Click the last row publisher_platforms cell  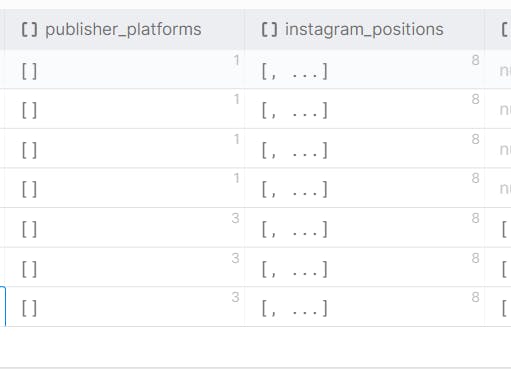pos(124,307)
